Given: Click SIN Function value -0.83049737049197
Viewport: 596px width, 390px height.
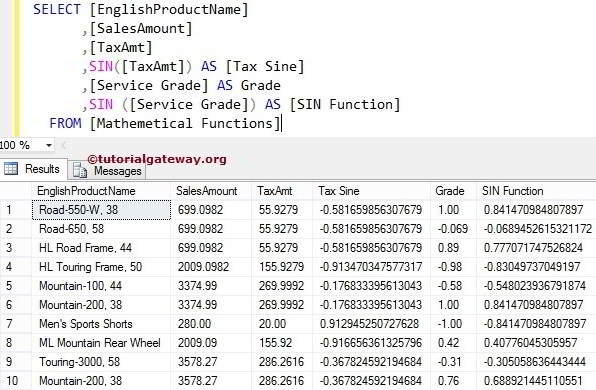Looking at the screenshot, I should (531, 267).
